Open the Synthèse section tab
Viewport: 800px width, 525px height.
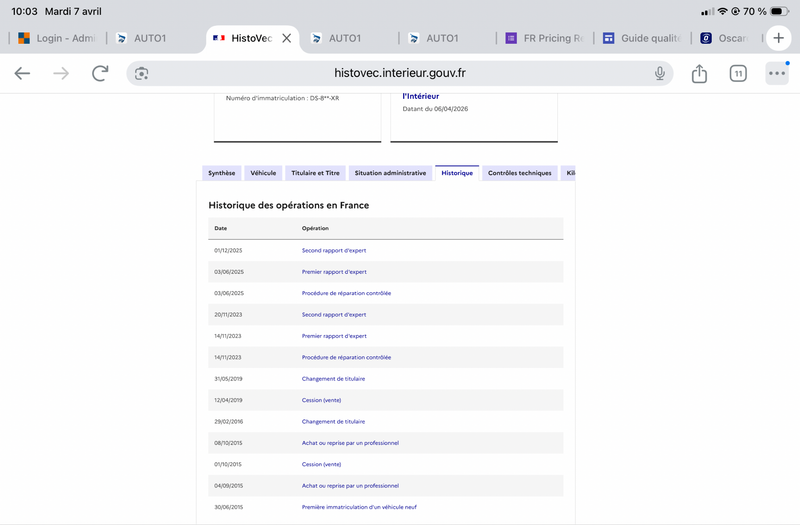coord(221,173)
